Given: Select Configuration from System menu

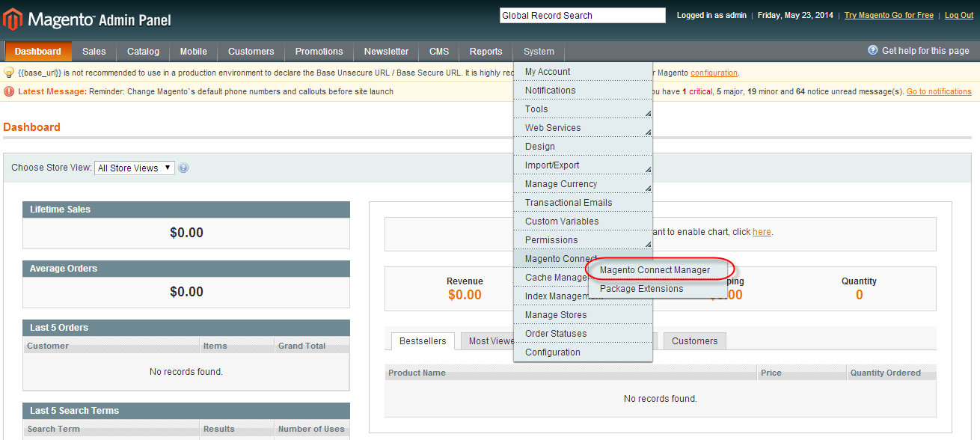Looking at the screenshot, I should pyautogui.click(x=583, y=352).
